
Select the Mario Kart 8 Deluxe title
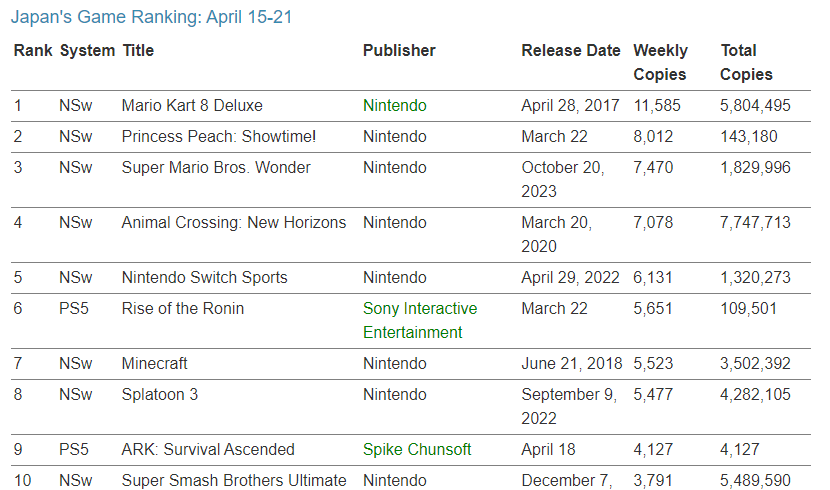[x=192, y=105]
